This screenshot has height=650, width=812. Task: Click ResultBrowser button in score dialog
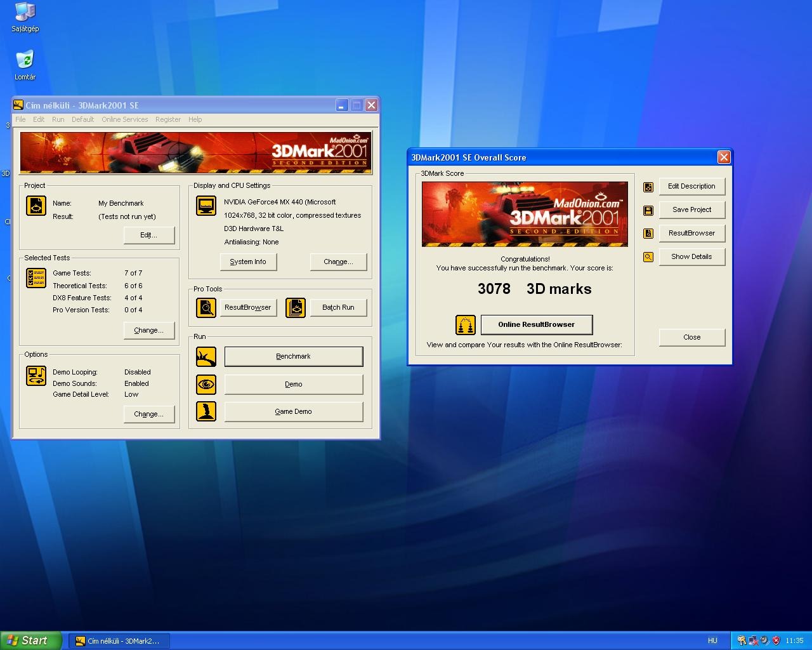(x=691, y=233)
